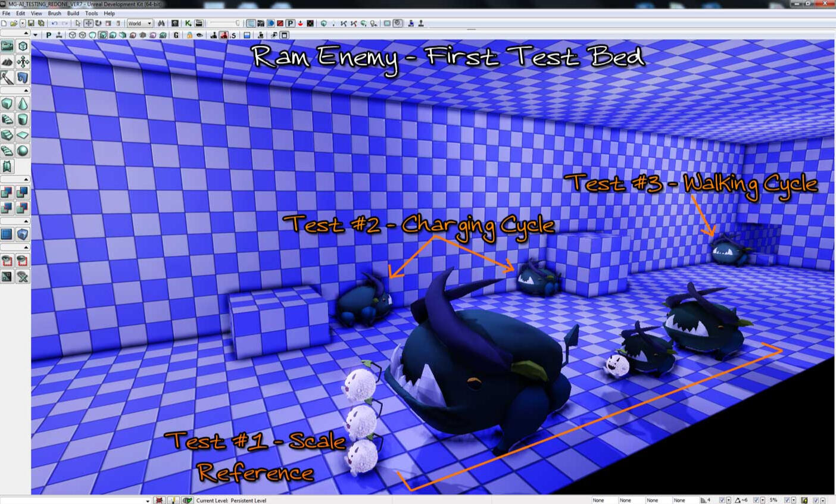The image size is (836, 504).
Task: Click the Undo button
Action: point(54,23)
